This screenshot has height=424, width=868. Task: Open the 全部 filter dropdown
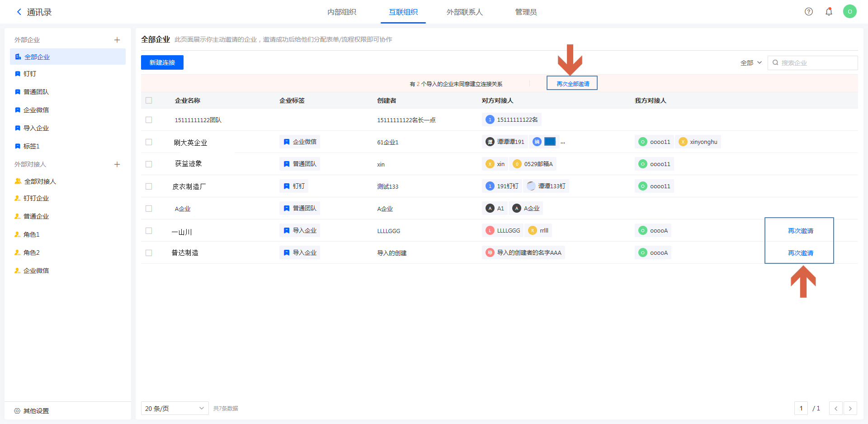751,63
